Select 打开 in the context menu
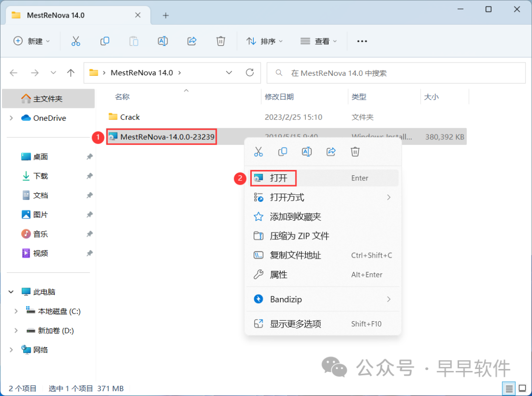Viewport: 532px width, 396px height. (x=278, y=178)
